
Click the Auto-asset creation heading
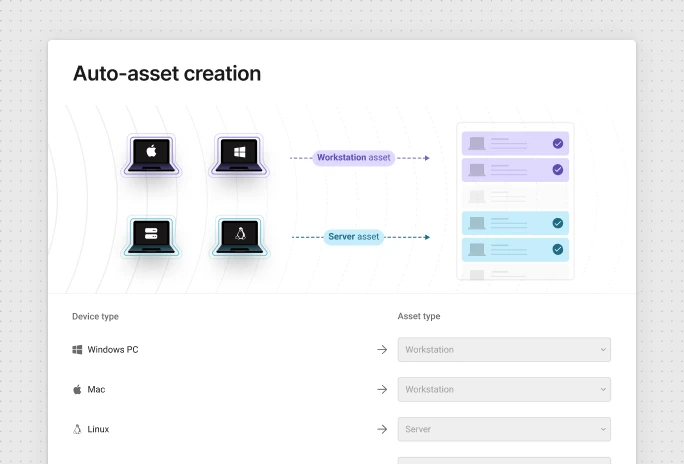coord(167,73)
